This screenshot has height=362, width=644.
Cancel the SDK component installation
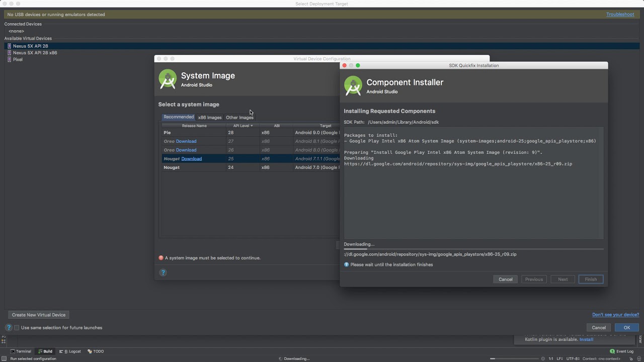click(x=506, y=280)
